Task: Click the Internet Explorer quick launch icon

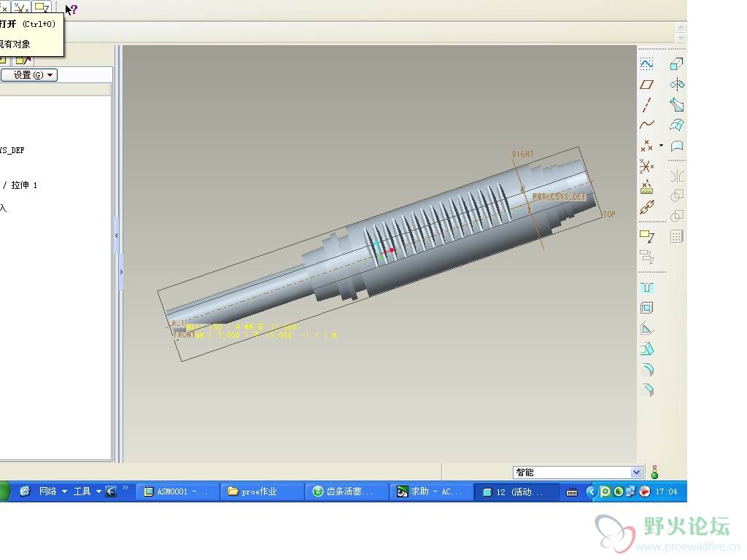Action: pyautogui.click(x=25, y=491)
